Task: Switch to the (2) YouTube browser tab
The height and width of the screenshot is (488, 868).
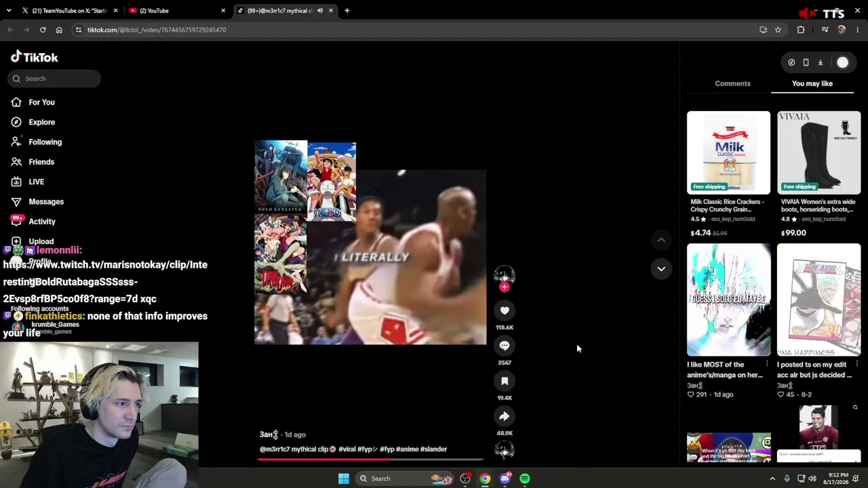Action: (x=176, y=11)
